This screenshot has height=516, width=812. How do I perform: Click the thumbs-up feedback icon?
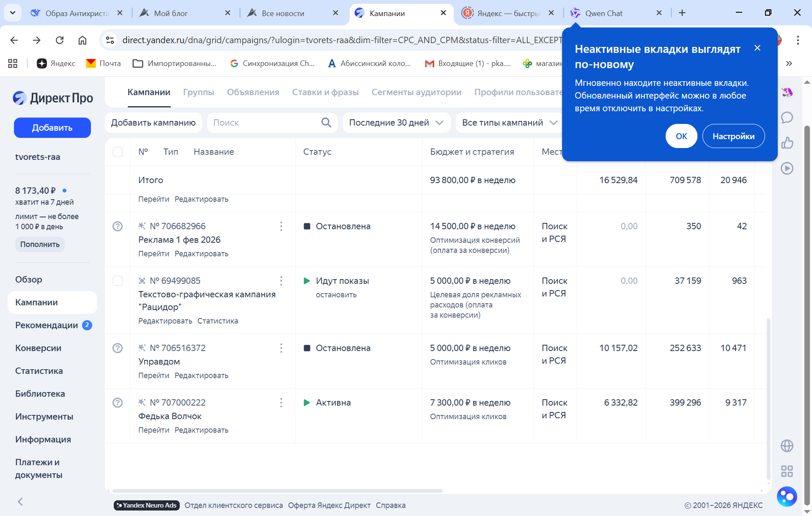point(787,143)
